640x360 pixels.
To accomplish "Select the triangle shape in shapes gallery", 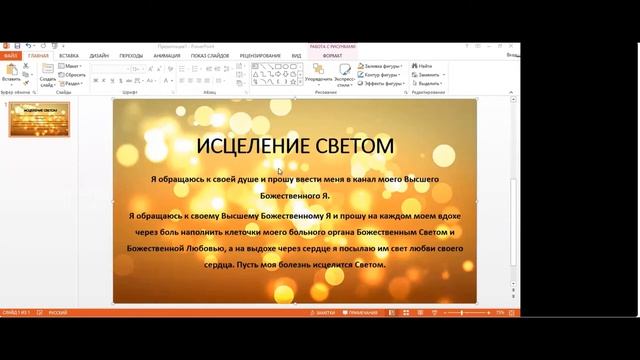I will coord(256,74).
